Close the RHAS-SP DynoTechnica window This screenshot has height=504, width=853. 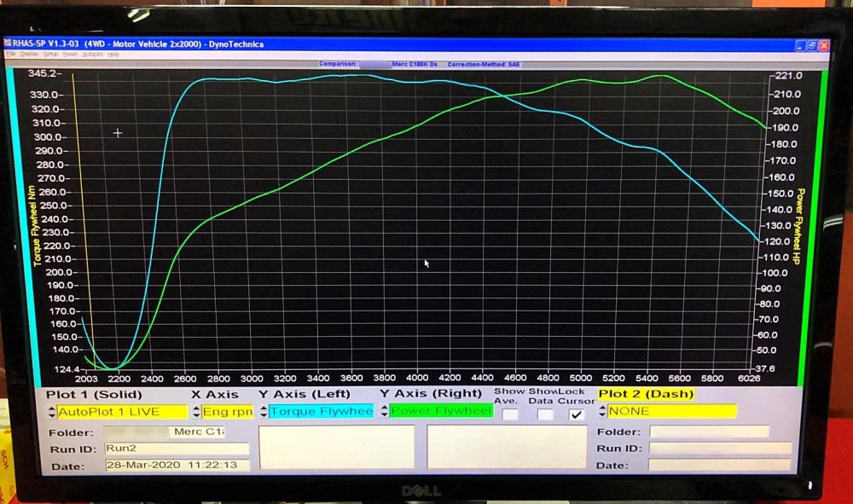pos(824,46)
